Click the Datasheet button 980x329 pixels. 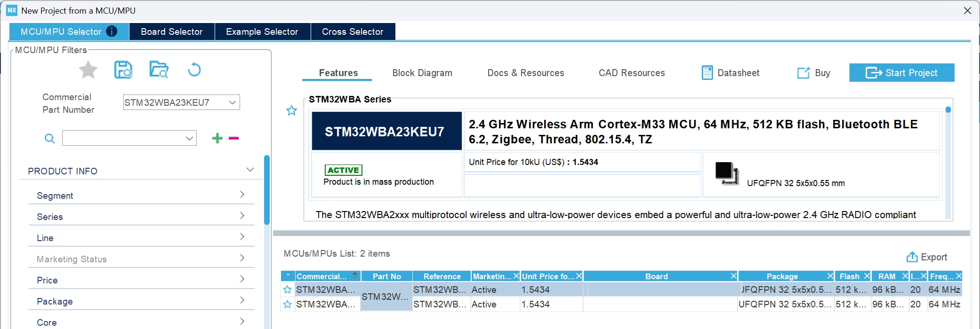[x=731, y=73]
